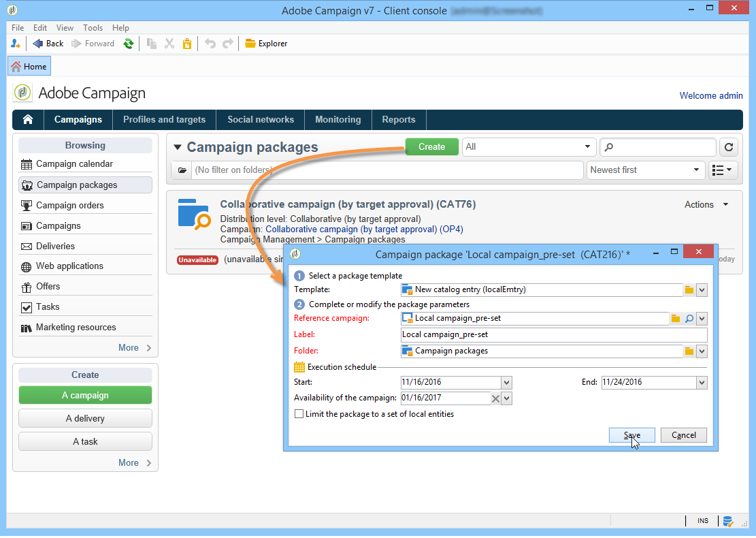Open the Tools menu
The image size is (756, 538).
tap(93, 28)
